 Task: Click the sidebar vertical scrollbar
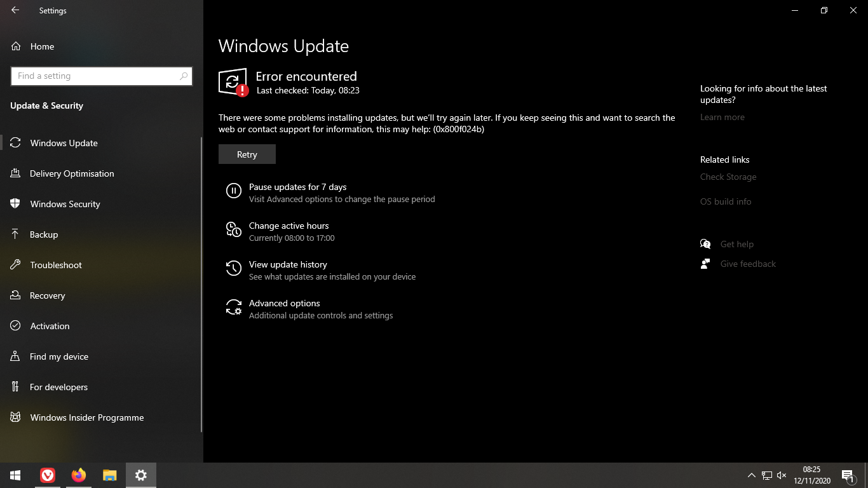201,280
